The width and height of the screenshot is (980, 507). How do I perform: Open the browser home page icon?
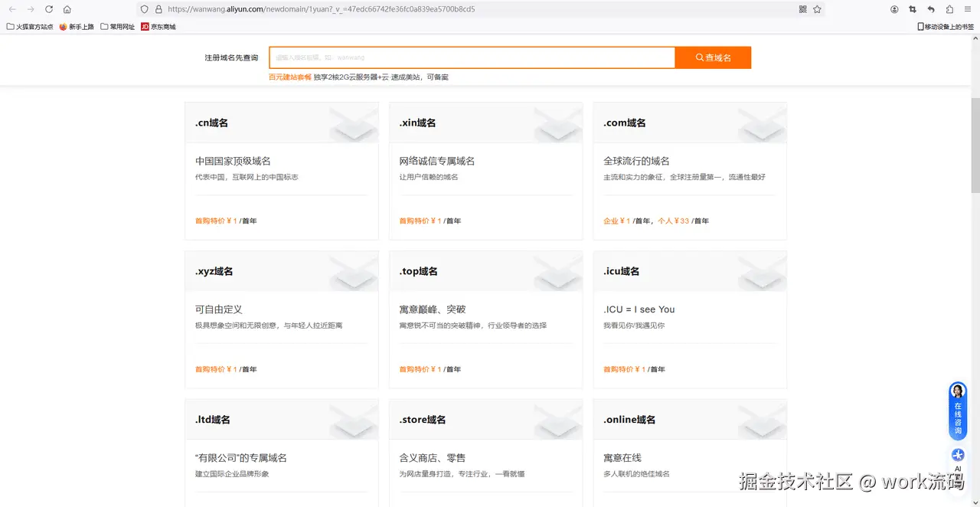click(67, 9)
